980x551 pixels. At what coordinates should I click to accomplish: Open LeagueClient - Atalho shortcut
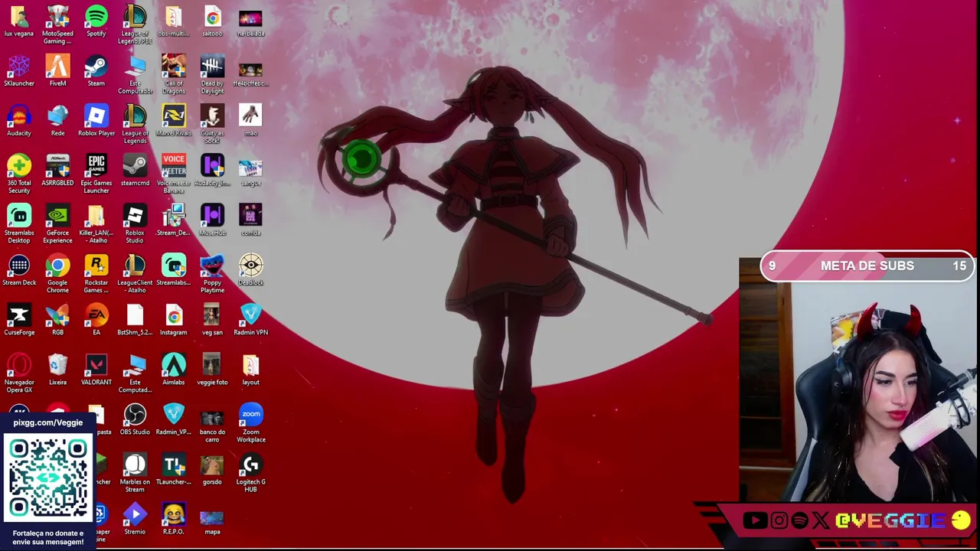click(x=135, y=273)
